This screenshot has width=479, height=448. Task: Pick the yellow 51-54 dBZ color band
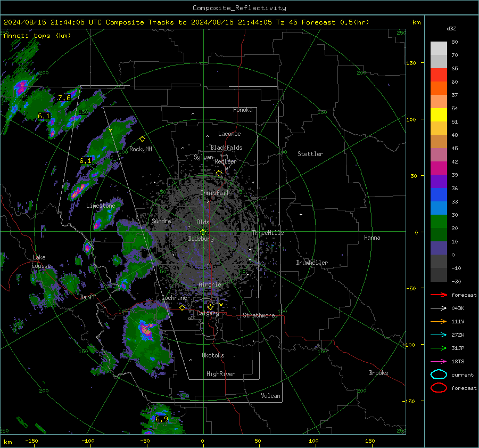[439, 115]
